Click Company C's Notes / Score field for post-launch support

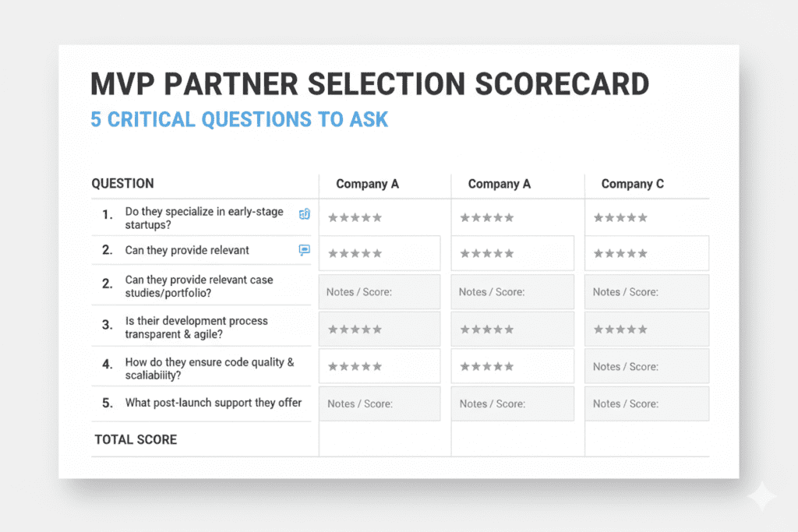point(647,404)
